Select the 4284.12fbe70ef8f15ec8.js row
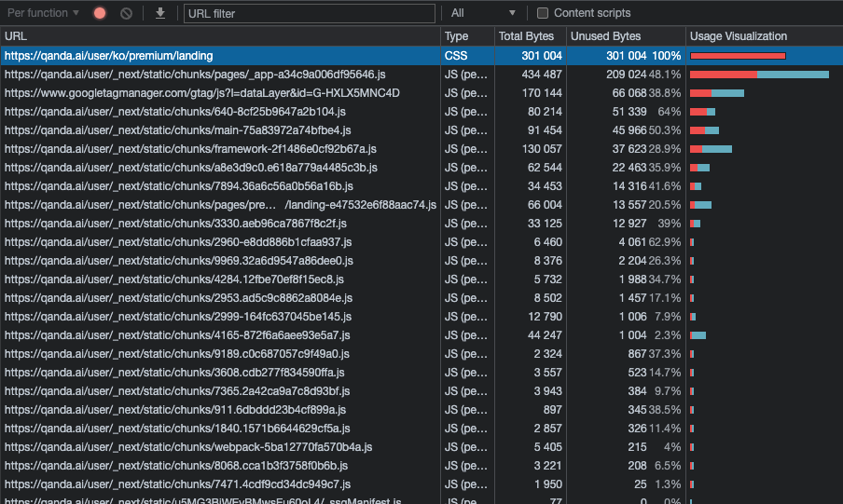 click(421, 279)
